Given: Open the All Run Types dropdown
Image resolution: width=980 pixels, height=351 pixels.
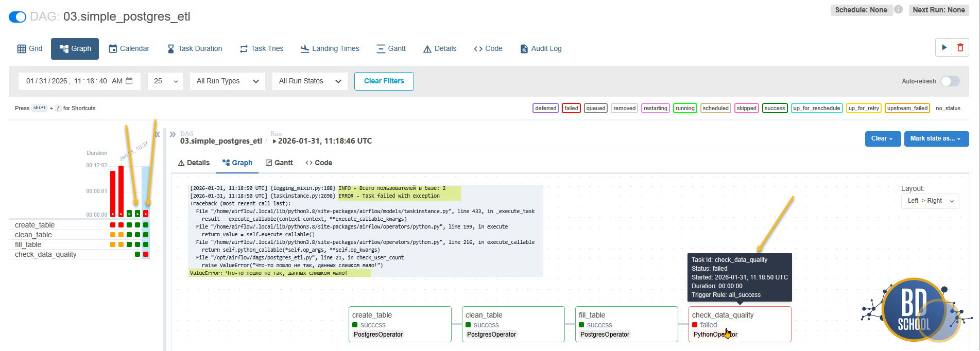Looking at the screenshot, I should [228, 81].
